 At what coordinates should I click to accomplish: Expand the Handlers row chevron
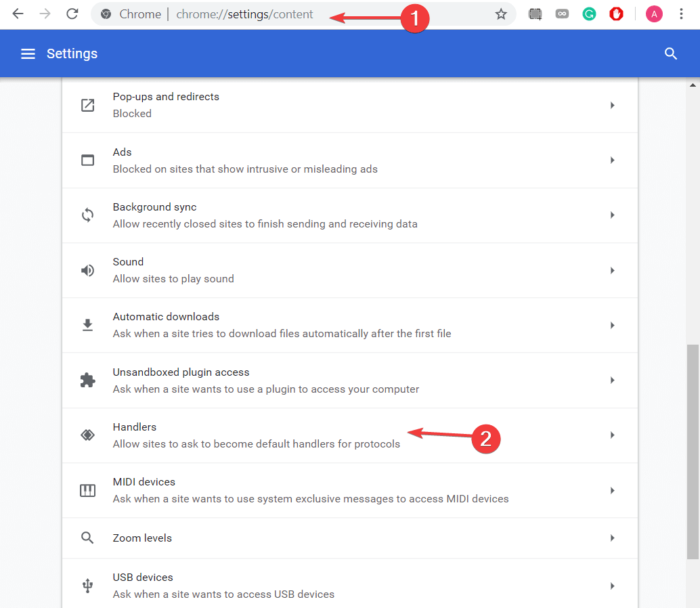point(613,435)
